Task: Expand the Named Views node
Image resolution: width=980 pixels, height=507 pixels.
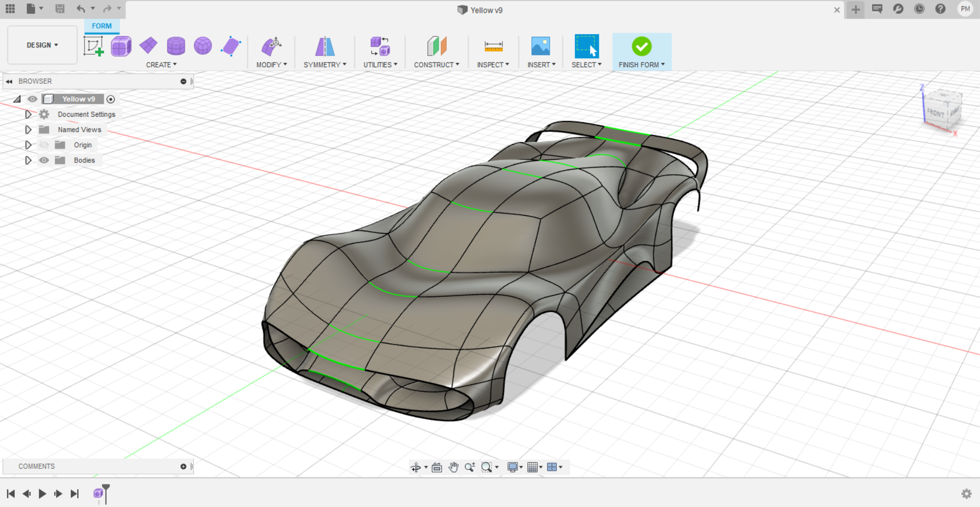Action: click(29, 130)
